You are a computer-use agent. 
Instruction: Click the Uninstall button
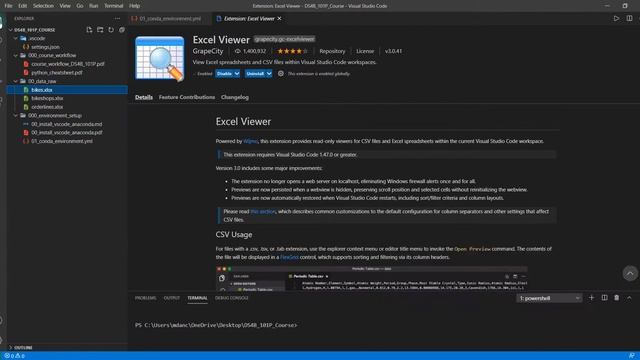[255, 73]
